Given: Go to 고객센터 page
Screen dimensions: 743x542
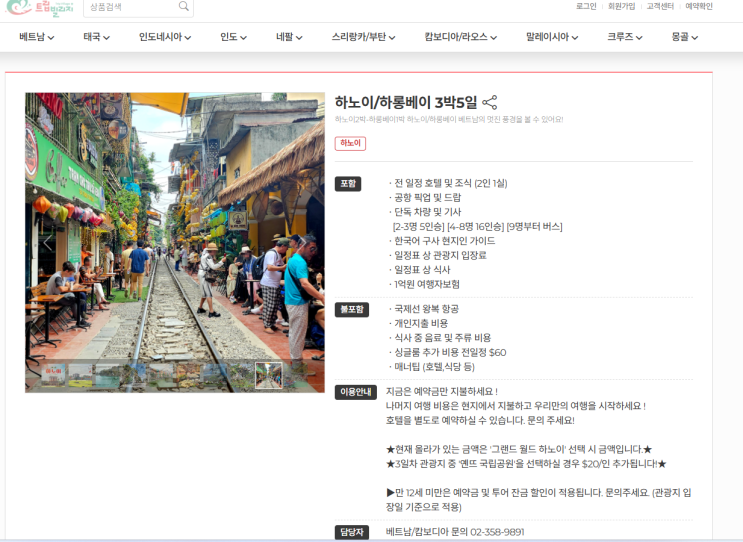Looking at the screenshot, I should point(660,6).
